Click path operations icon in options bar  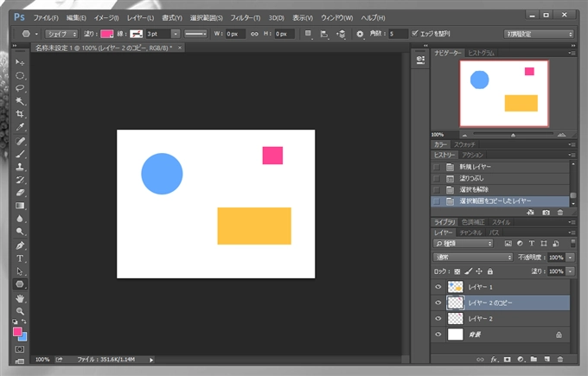308,34
